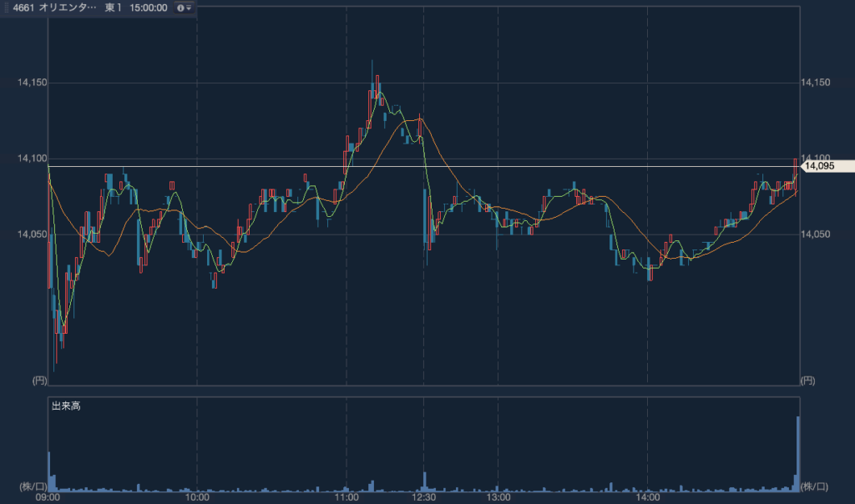The height and width of the screenshot is (504, 855).
Task: Click the 11:00 time axis label
Action: tap(347, 497)
